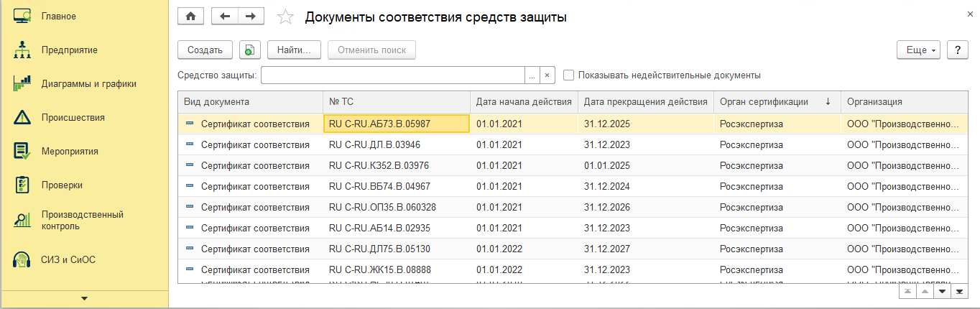
Task: Enable Показывать недействительные документы checkbox
Action: click(x=569, y=75)
